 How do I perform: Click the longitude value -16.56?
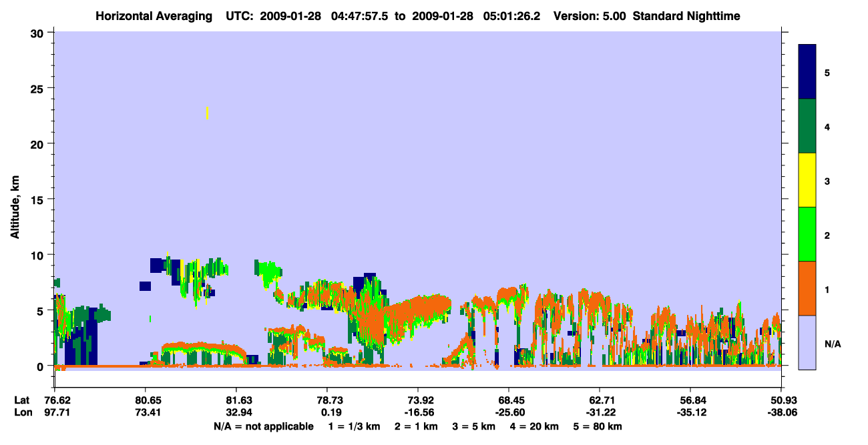(x=418, y=412)
